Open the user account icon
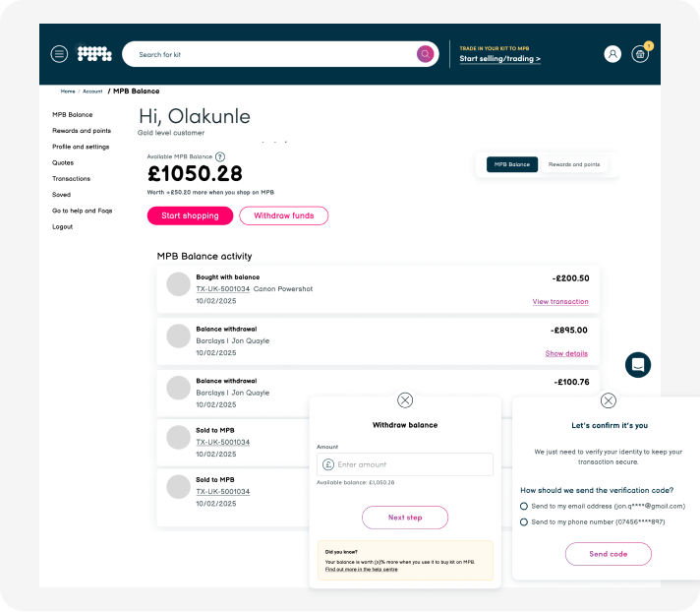The width and height of the screenshot is (700, 612). coord(612,54)
